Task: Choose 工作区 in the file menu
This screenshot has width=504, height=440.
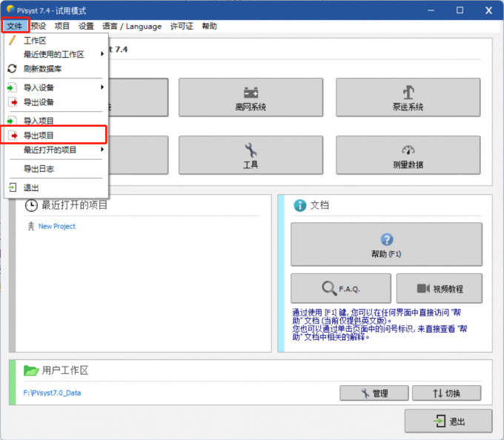Action: tap(35, 41)
